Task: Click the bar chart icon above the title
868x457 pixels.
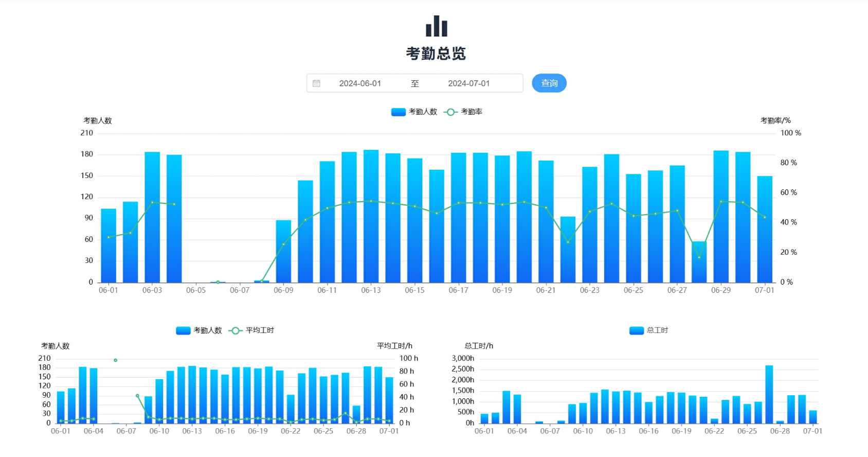Action: click(x=436, y=26)
